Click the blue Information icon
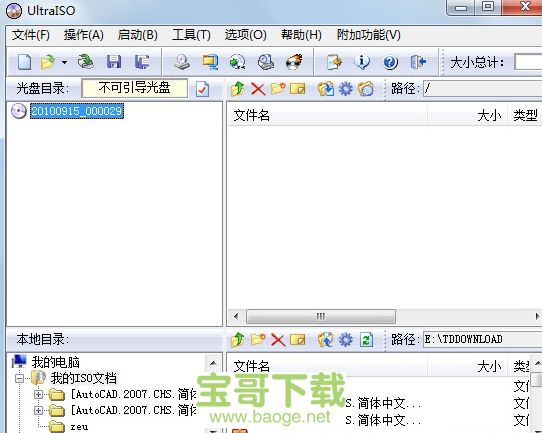The height and width of the screenshot is (433, 542). (x=362, y=62)
